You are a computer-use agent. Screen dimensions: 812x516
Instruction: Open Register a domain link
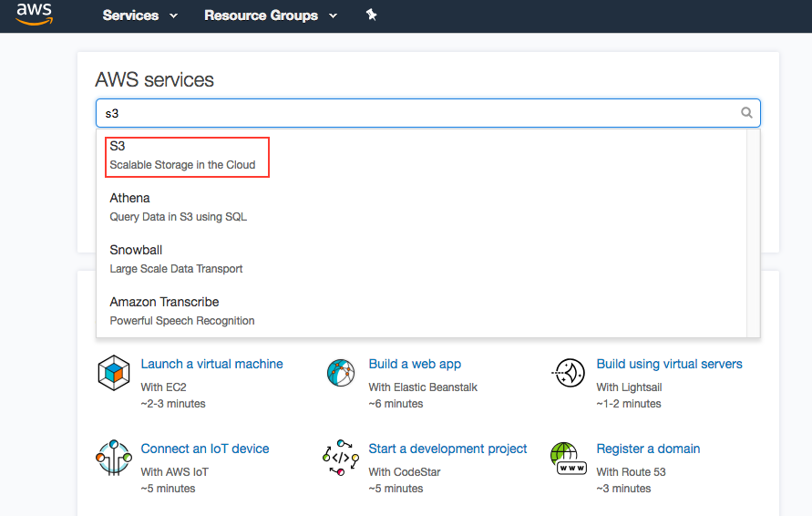click(648, 449)
